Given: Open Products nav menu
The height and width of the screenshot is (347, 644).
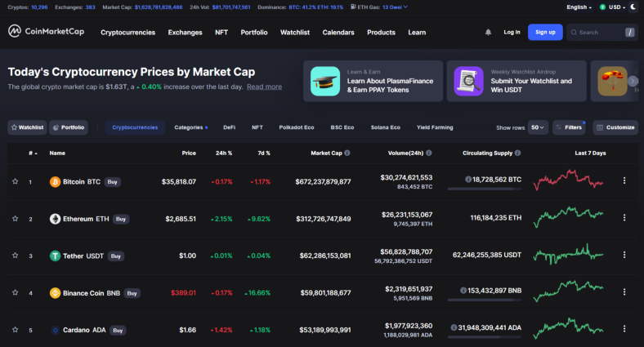Looking at the screenshot, I should pyautogui.click(x=381, y=33).
